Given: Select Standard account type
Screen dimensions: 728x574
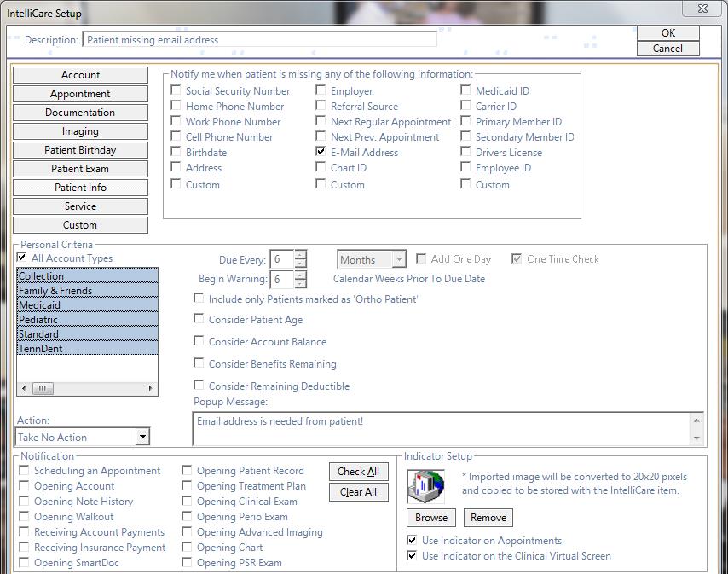Looking at the screenshot, I should click(87, 333).
